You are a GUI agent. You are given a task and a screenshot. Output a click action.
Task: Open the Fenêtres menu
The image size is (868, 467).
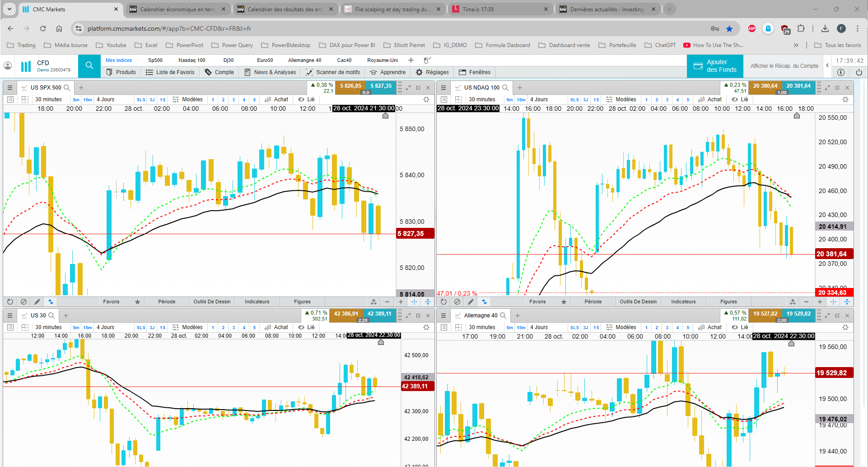click(x=475, y=72)
